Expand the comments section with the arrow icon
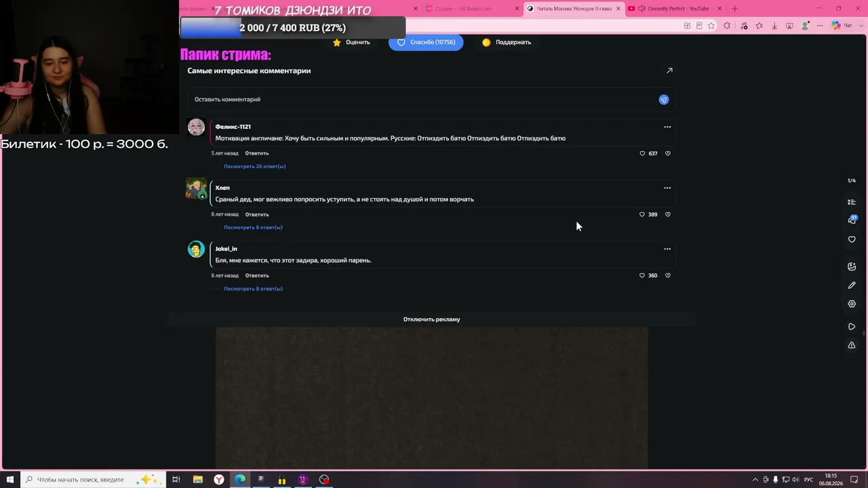Screen dimensions: 868x488 (x=669, y=70)
